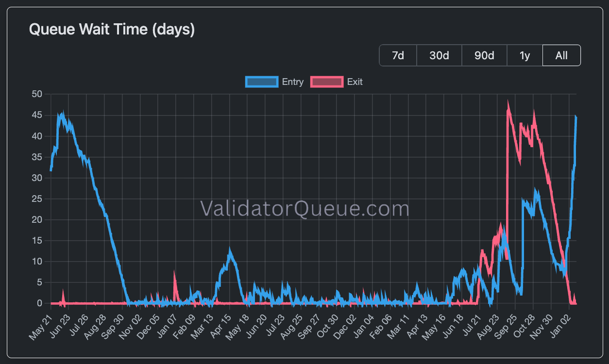
Task: Open the ValidatorQueue.com watermark link
Action: pos(305,208)
